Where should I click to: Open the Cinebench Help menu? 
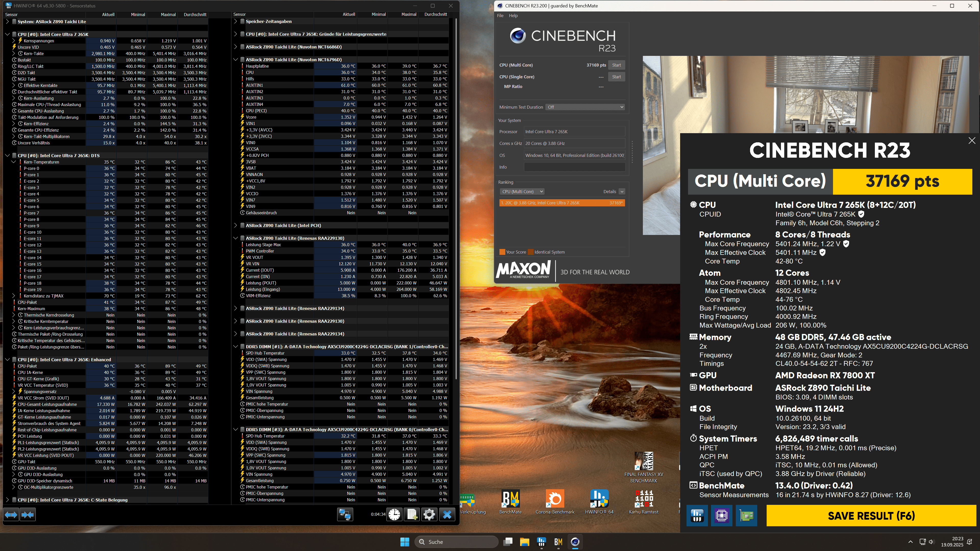[513, 16]
